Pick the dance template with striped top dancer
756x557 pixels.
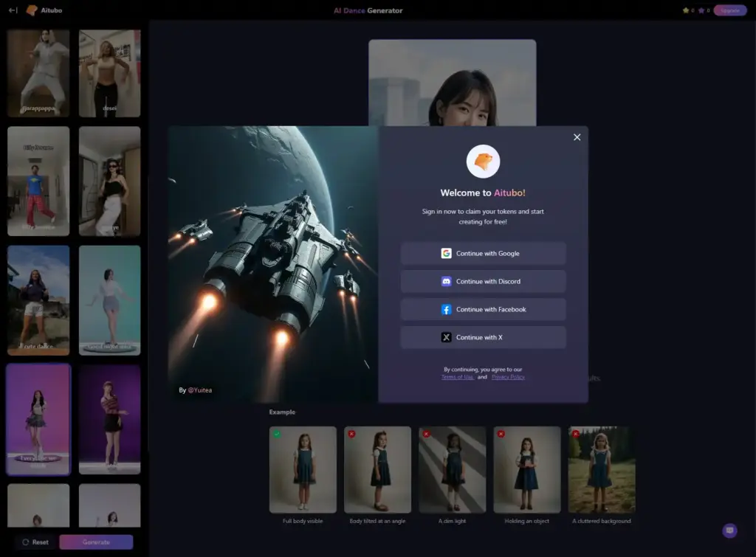pos(110,419)
